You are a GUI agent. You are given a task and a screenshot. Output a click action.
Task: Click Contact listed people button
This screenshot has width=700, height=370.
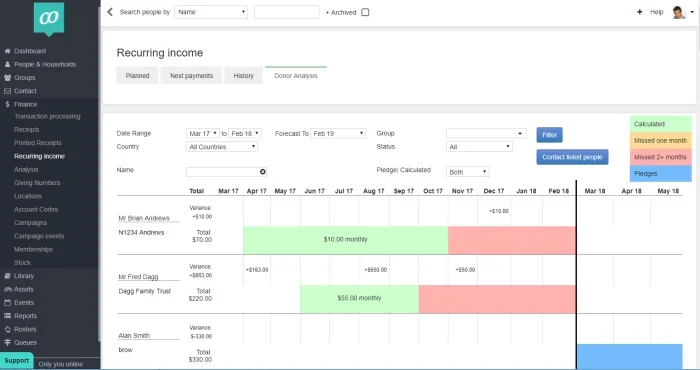(x=572, y=157)
